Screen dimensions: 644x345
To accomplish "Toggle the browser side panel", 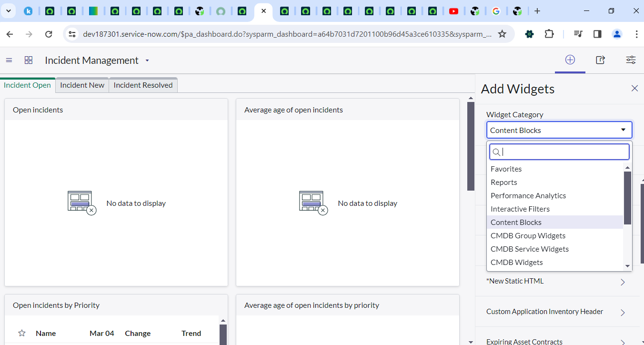I will coord(597,34).
